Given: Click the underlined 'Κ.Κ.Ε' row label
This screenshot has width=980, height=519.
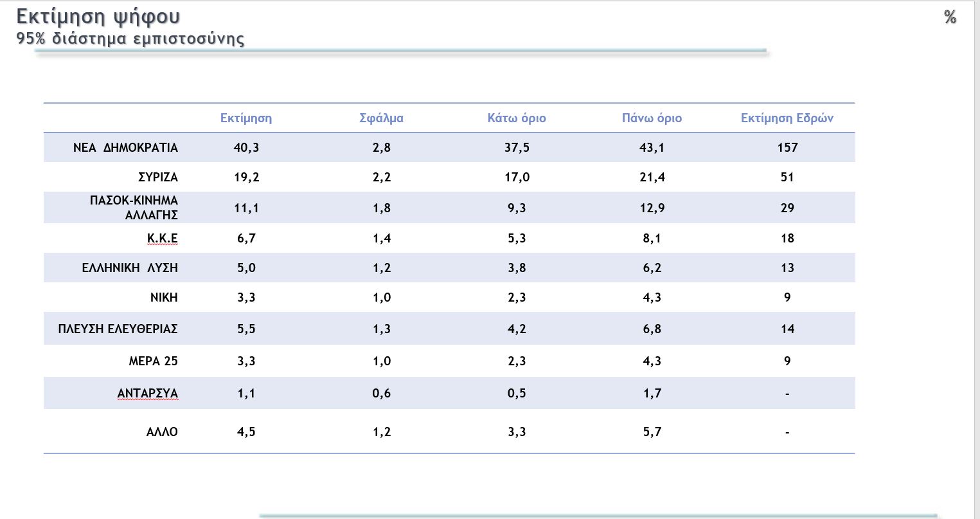Looking at the screenshot, I should pos(163,239).
